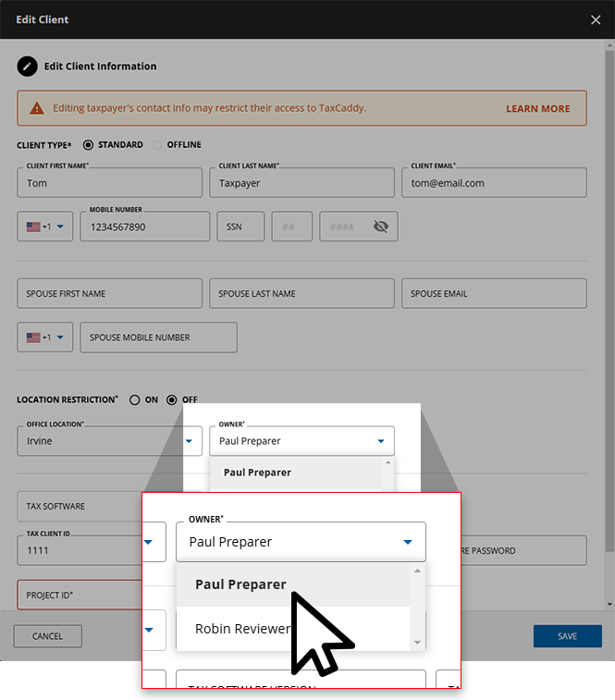Edit the Tax Client ID field
Screen dimensions: 615x700
tap(80, 550)
